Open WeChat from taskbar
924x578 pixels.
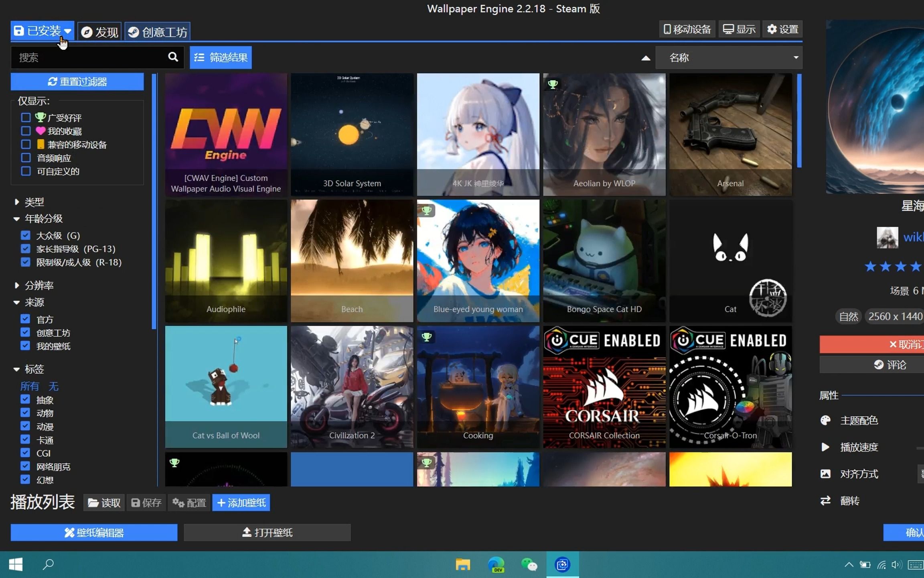click(529, 564)
